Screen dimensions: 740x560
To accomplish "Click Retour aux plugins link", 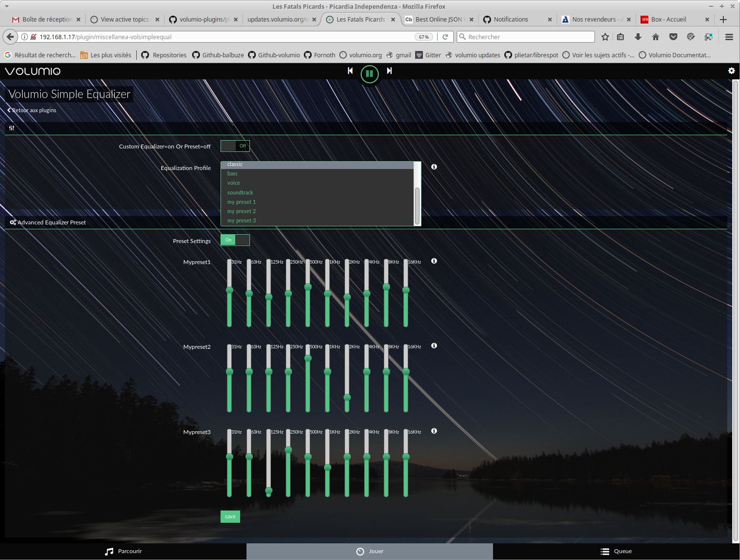I will click(32, 110).
